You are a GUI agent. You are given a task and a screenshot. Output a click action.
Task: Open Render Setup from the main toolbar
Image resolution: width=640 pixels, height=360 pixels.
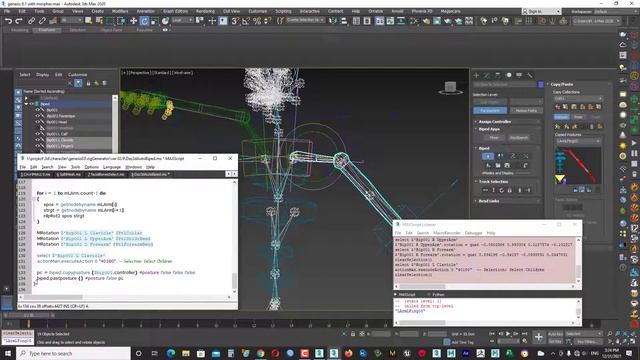pos(437,21)
